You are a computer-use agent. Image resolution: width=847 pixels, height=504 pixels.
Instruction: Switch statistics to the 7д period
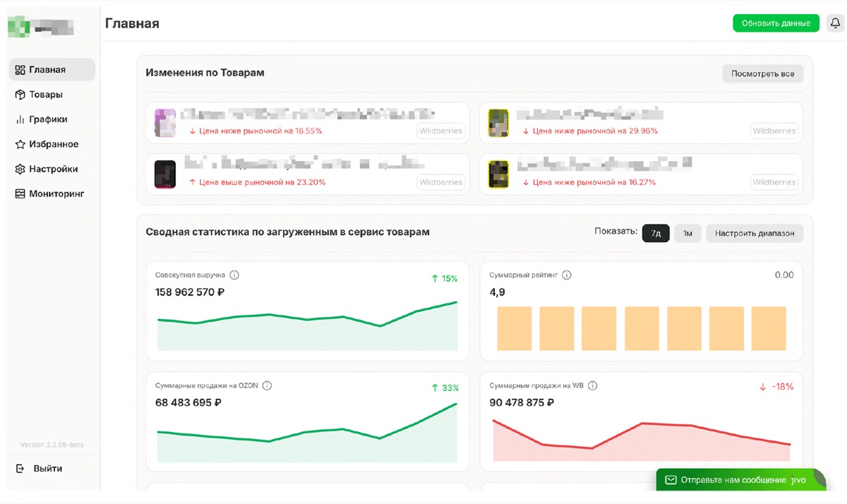pyautogui.click(x=656, y=233)
